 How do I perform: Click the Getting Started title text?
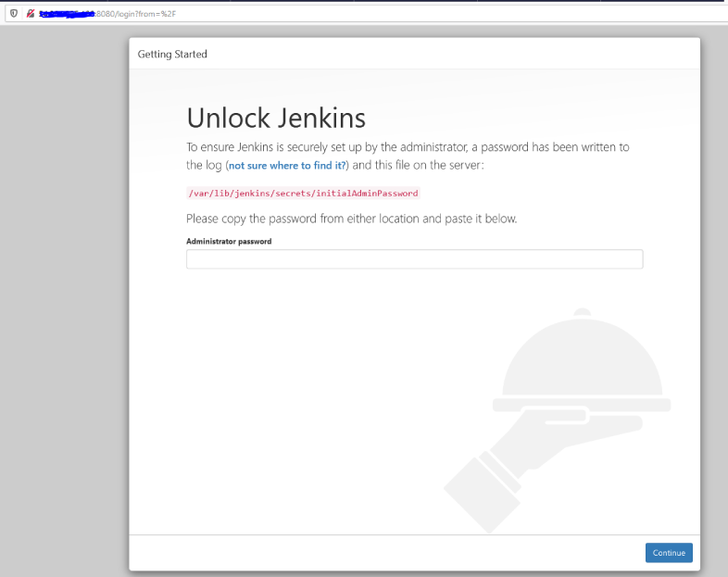(x=172, y=55)
